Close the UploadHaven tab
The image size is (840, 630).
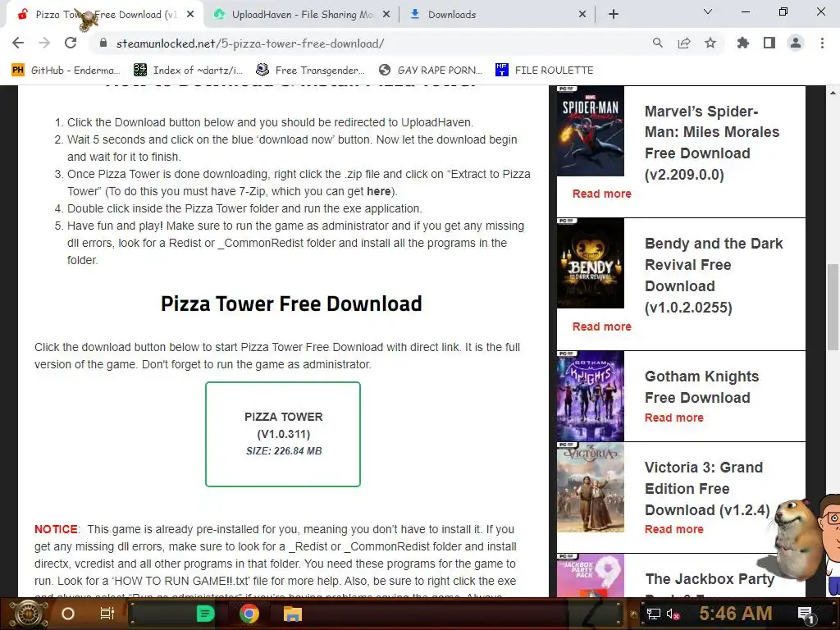(x=386, y=15)
